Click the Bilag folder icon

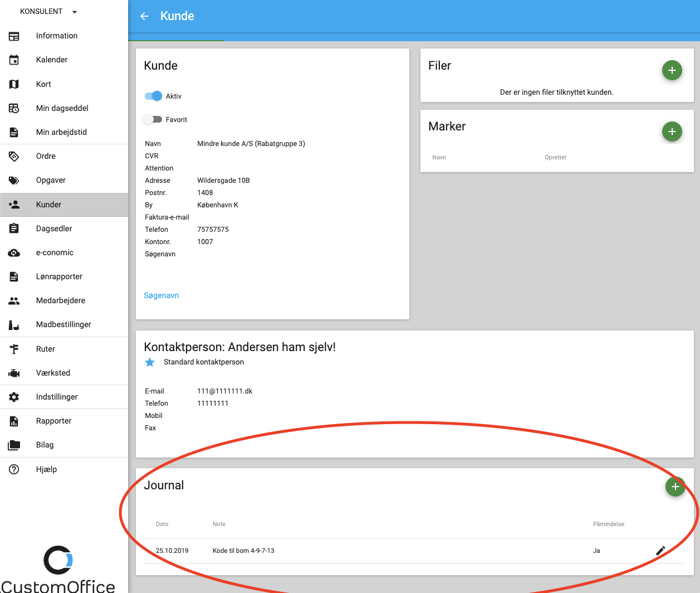(14, 445)
